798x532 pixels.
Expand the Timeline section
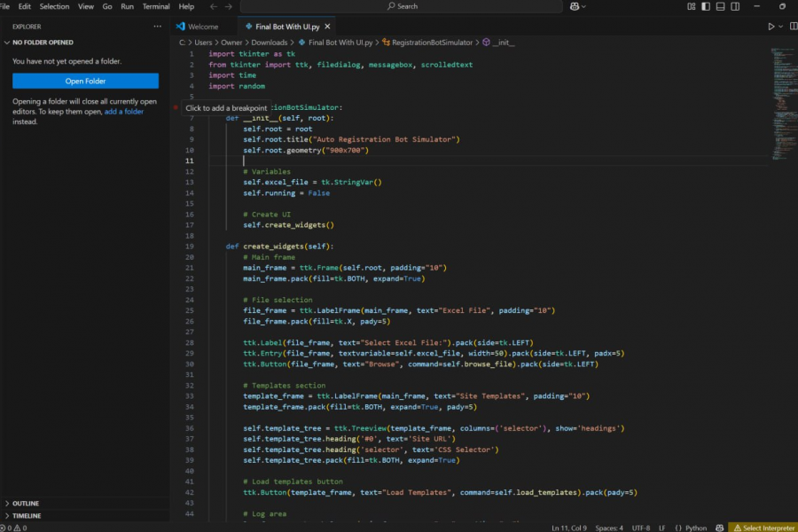(x=27, y=515)
